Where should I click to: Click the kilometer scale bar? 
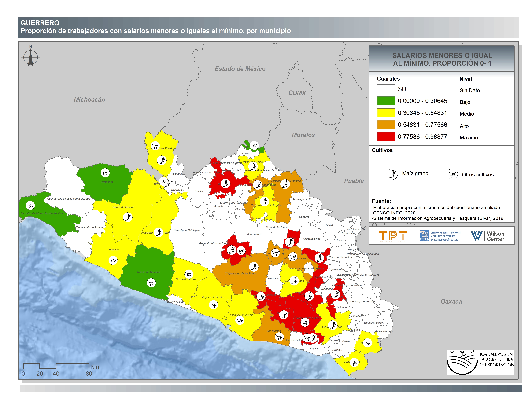[x=56, y=366]
